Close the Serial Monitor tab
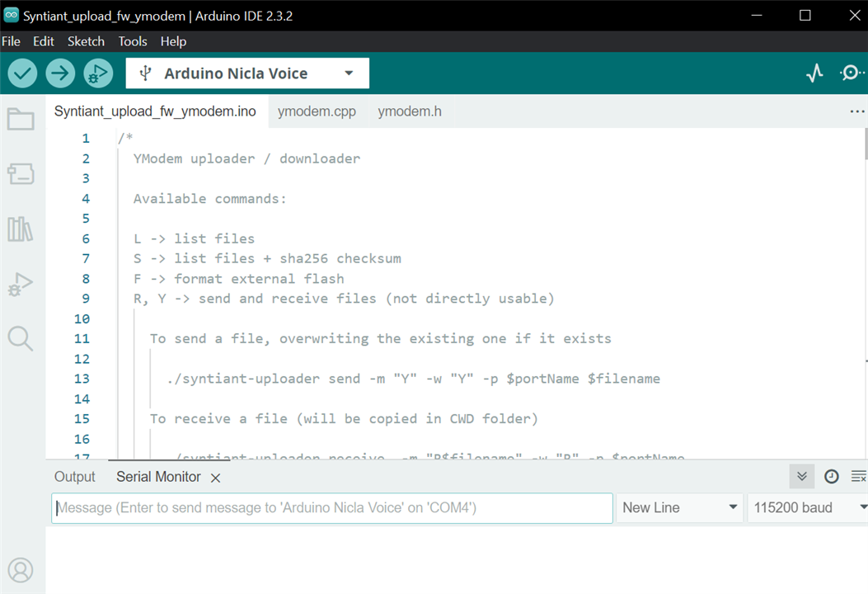Screen dimensions: 868x594 [216, 478]
